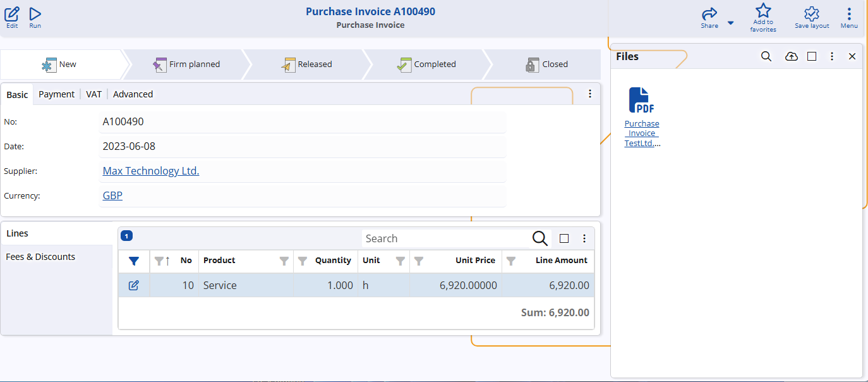Click the Run play icon

click(x=35, y=14)
